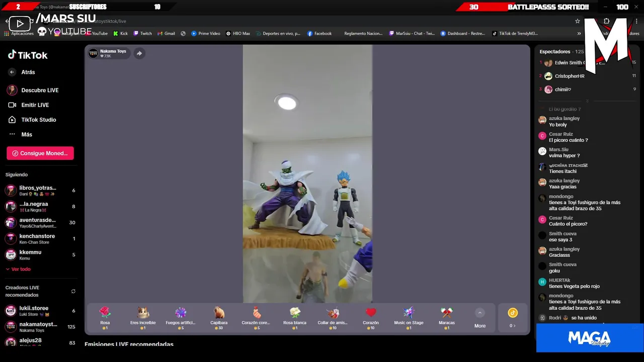Click the TikTok logo

click(28, 55)
